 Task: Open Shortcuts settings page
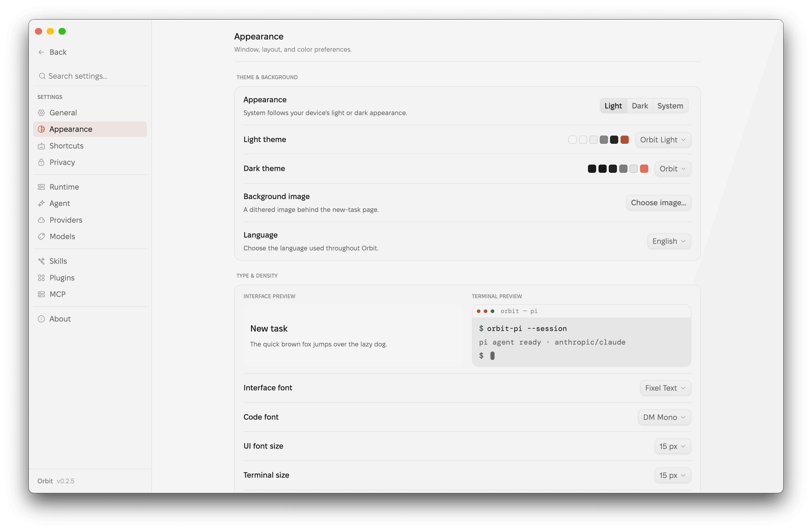90,146
